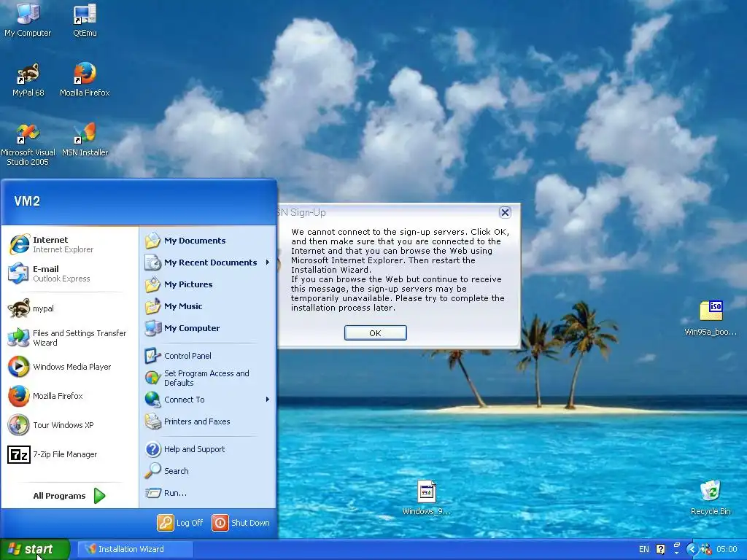Expand the Connect To submenu
Image resolution: width=747 pixels, height=560 pixels.
[x=208, y=400]
